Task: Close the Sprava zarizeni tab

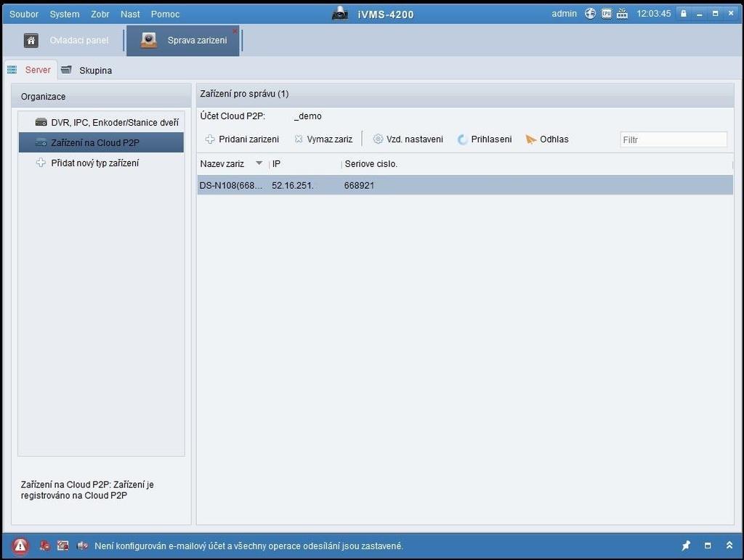Action: (x=235, y=31)
